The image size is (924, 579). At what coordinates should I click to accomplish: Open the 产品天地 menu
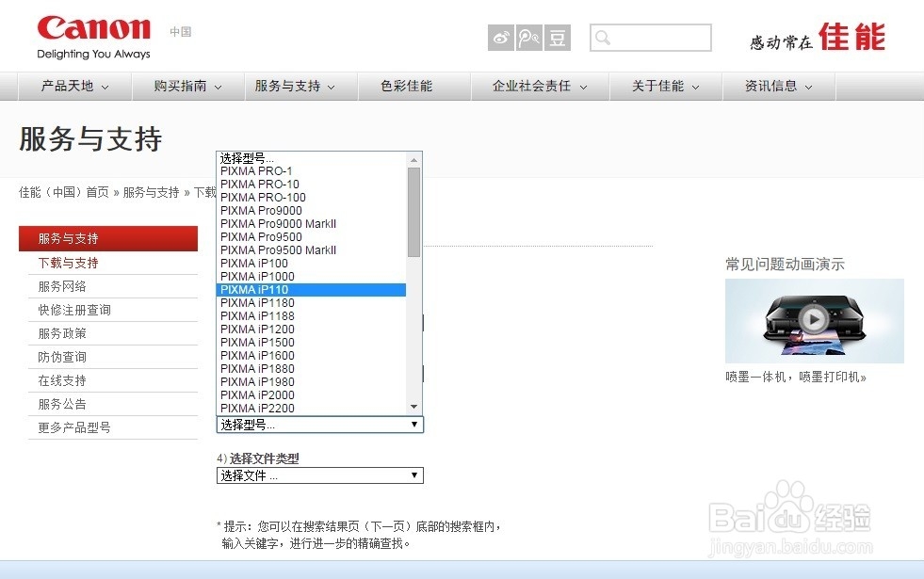click(74, 86)
